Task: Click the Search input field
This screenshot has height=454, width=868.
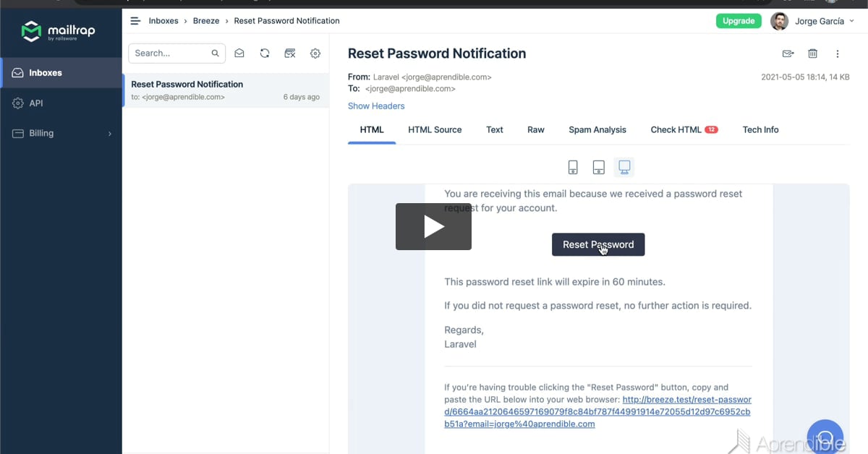Action: (x=177, y=53)
